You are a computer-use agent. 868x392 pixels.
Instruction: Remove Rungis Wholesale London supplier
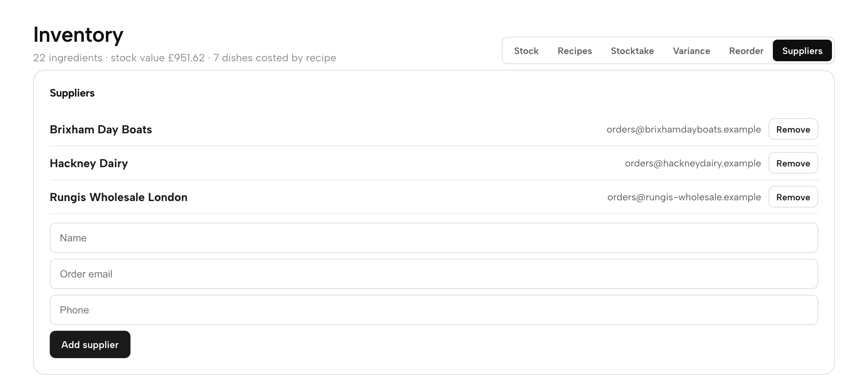pos(793,197)
